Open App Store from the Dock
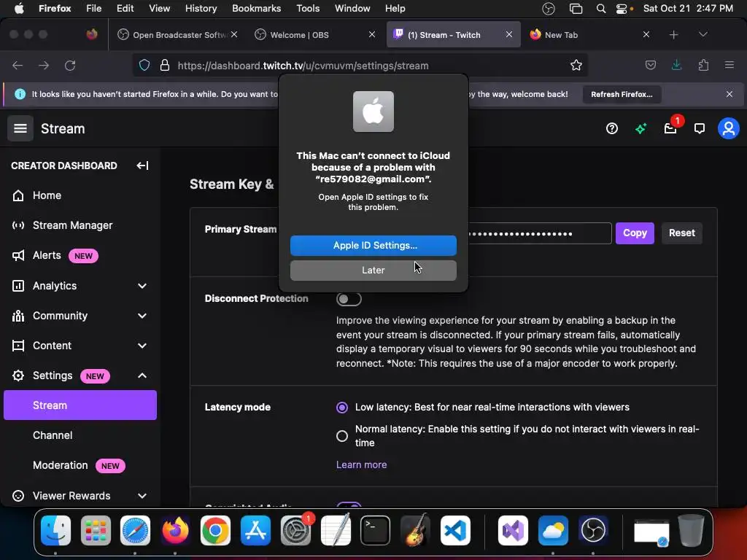This screenshot has height=560, width=747. click(x=255, y=530)
